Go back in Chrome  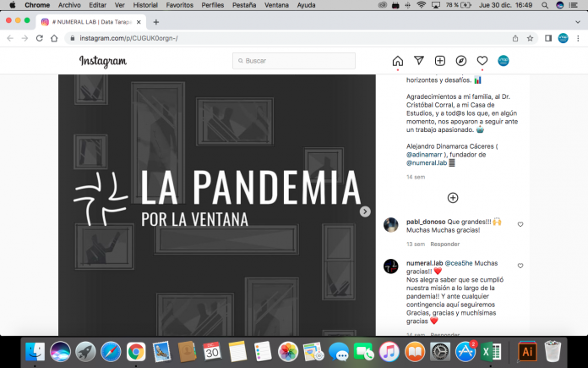tap(10, 38)
